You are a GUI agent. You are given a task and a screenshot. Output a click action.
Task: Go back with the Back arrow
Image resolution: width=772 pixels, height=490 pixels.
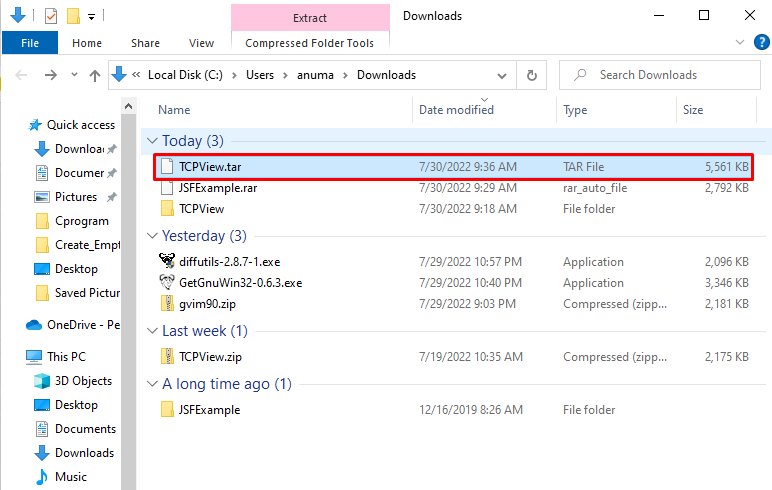(x=21, y=75)
